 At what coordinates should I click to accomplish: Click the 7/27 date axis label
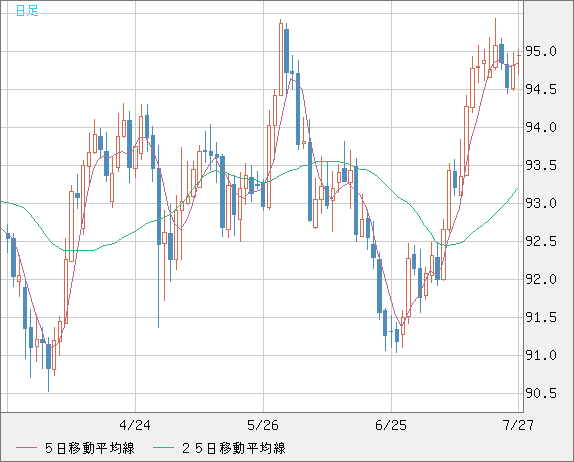(x=518, y=425)
